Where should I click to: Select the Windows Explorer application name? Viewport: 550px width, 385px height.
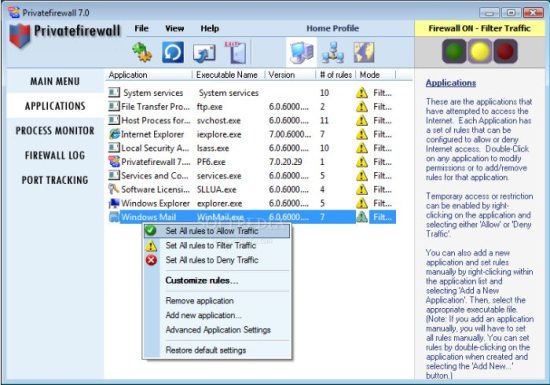point(155,203)
